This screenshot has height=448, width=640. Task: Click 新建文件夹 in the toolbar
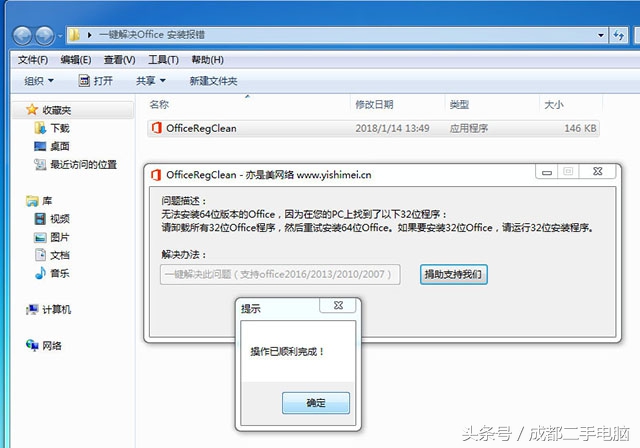pos(213,81)
